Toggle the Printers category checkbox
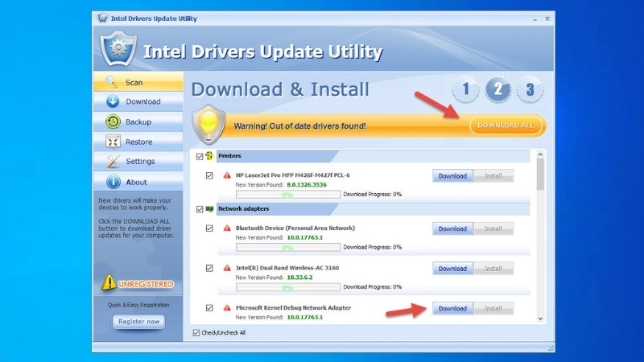Image resolution: width=644 pixels, height=362 pixels. click(x=200, y=156)
